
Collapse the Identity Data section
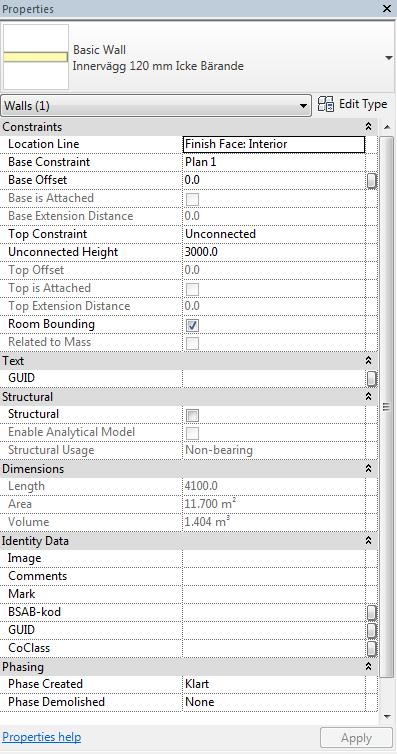369,540
